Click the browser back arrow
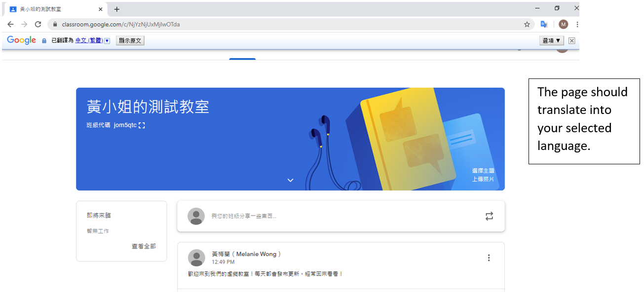The width and height of the screenshot is (644, 300). 10,24
